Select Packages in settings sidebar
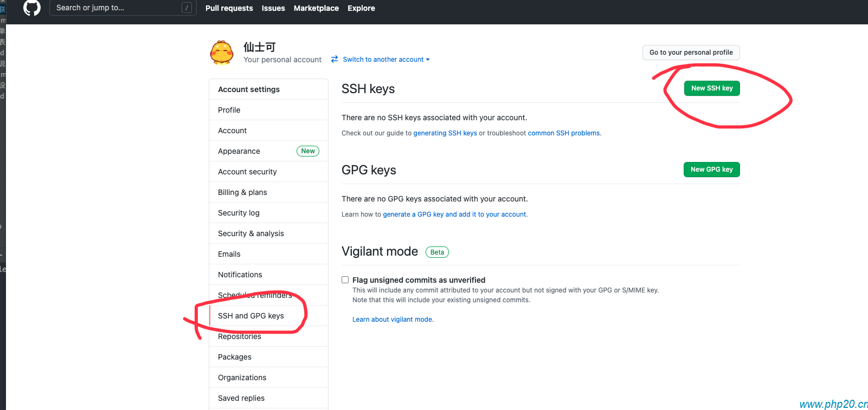 click(x=268, y=357)
